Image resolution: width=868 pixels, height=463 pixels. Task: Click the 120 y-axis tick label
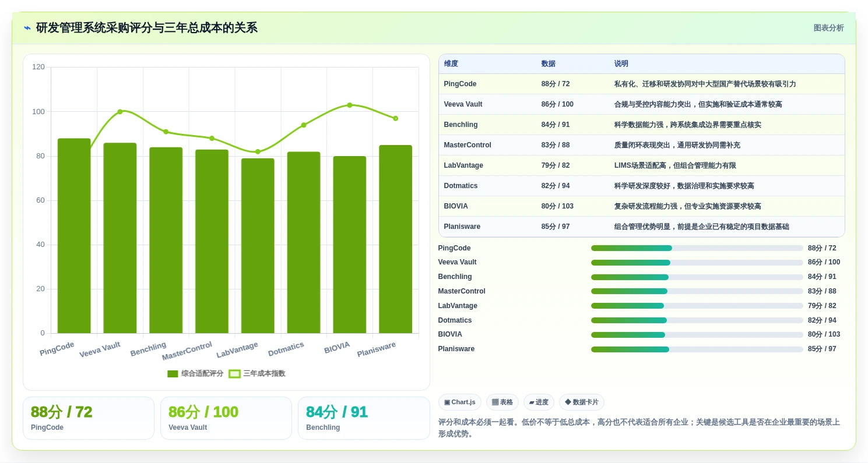(x=38, y=67)
